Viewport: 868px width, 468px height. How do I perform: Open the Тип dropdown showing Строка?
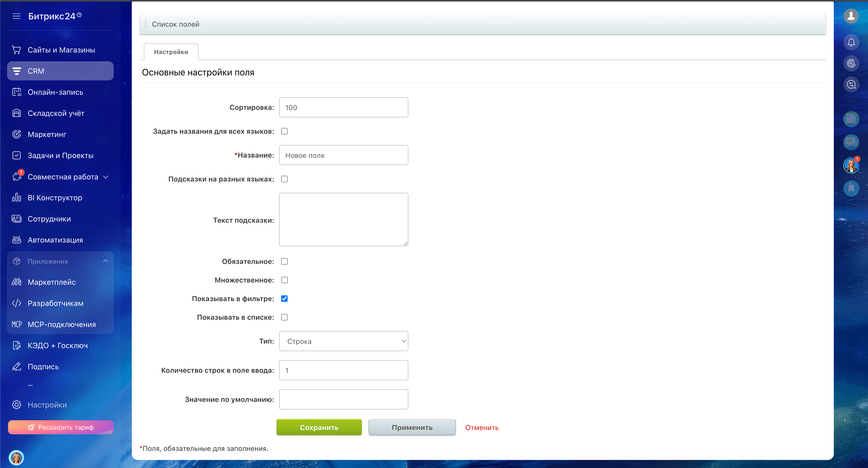pos(343,341)
